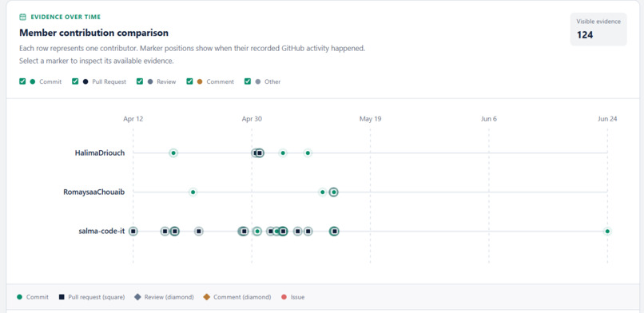Viewport: 644px width, 313px height.
Task: Click the red Issue legend dot
Action: coord(284,297)
